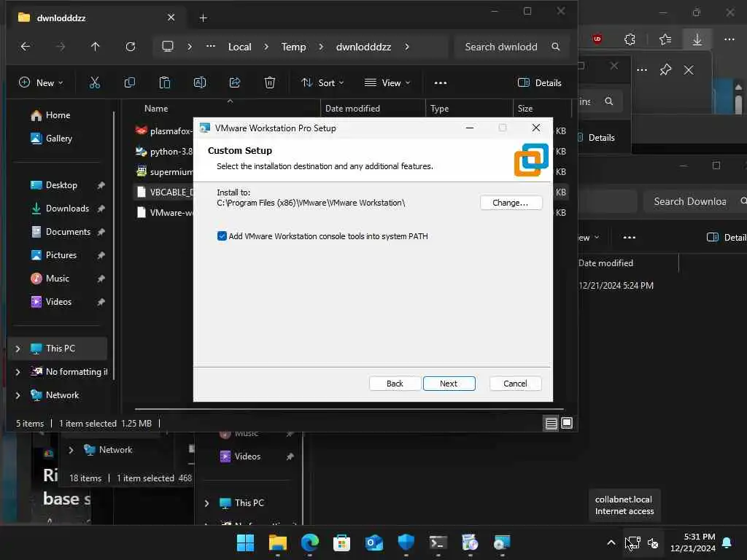Select Local in the address breadcrumb
747x560 pixels.
(x=239, y=47)
